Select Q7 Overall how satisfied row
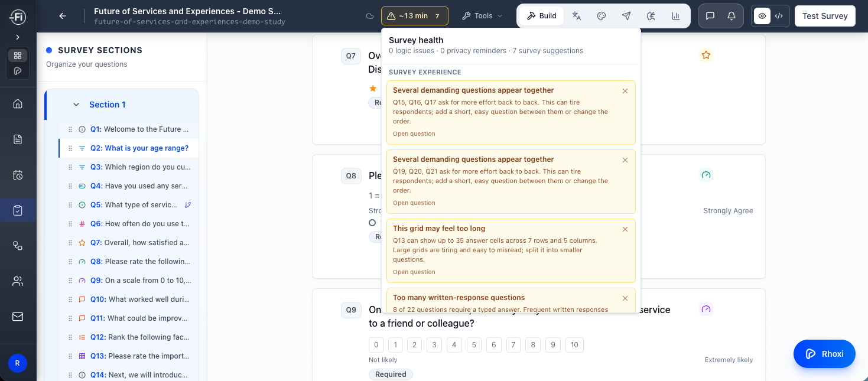868x381 pixels. tap(129, 243)
